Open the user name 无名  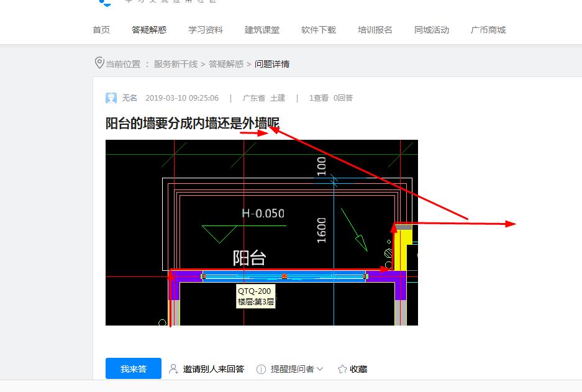tap(130, 98)
